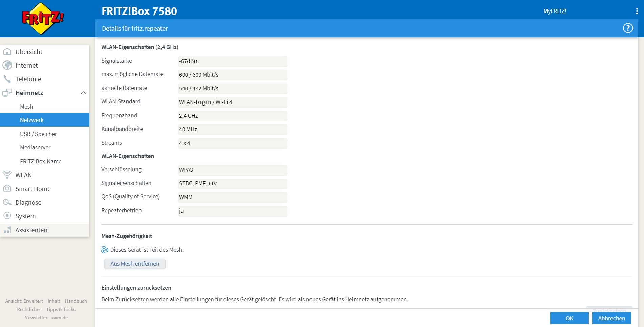Open the Internet menu entry
Screen dimensions: 644x327
(45, 65)
